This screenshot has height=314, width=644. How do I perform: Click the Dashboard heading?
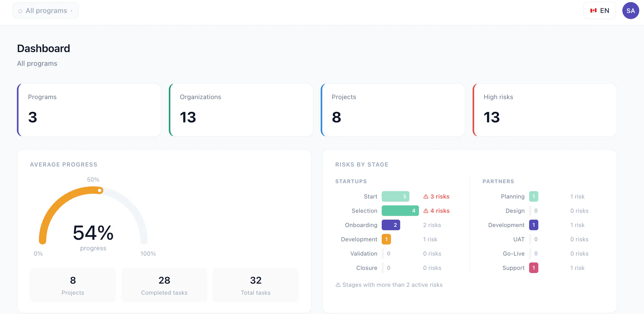tap(44, 48)
